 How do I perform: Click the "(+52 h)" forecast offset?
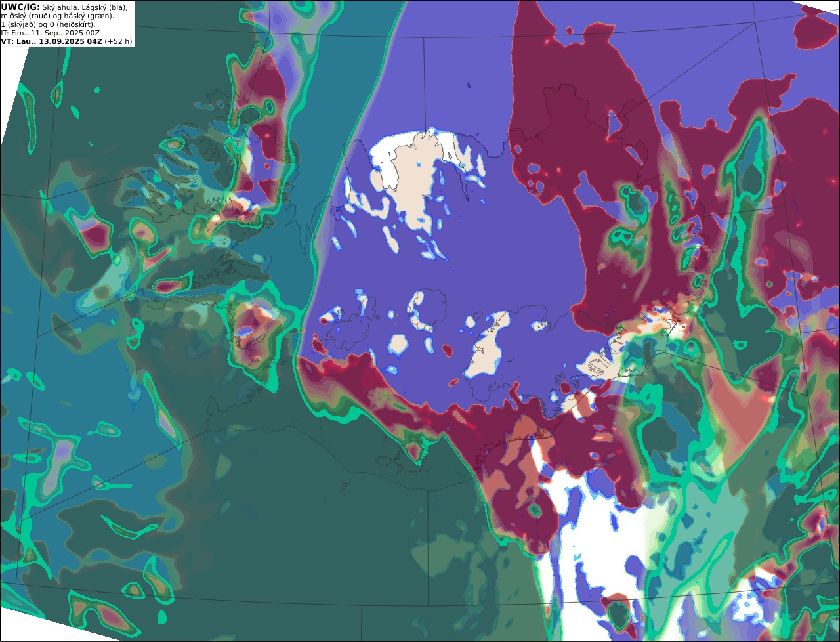(x=118, y=41)
